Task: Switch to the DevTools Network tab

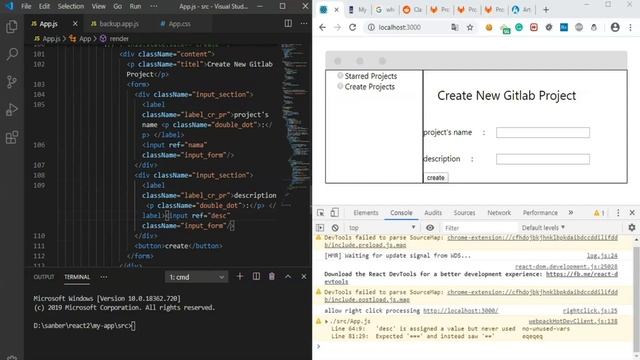Action: (x=499, y=213)
